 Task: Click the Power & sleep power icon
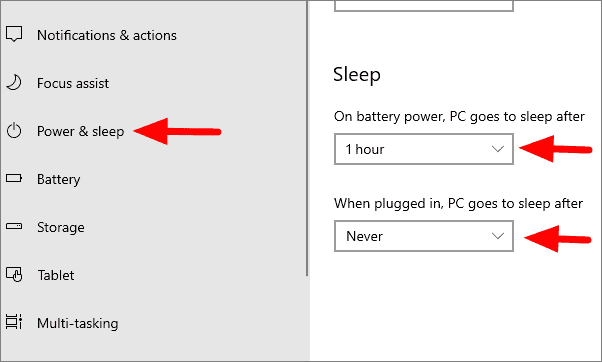click(14, 131)
